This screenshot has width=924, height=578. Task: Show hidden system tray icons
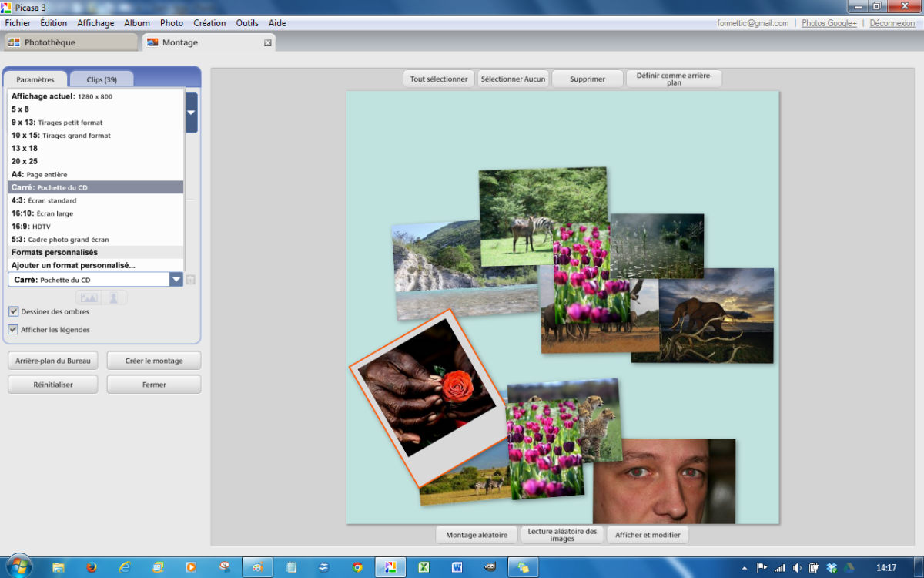pos(746,568)
